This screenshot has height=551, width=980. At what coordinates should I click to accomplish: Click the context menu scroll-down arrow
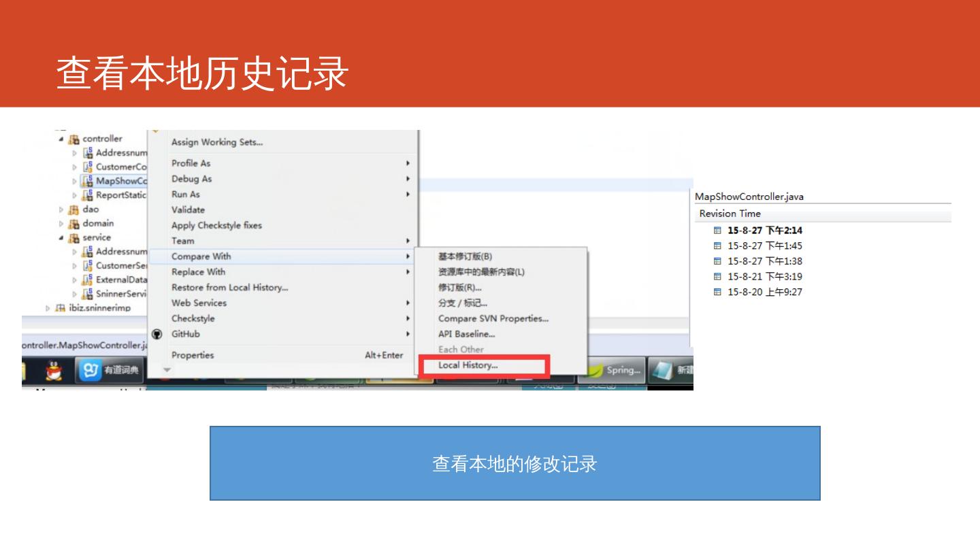pos(167,370)
